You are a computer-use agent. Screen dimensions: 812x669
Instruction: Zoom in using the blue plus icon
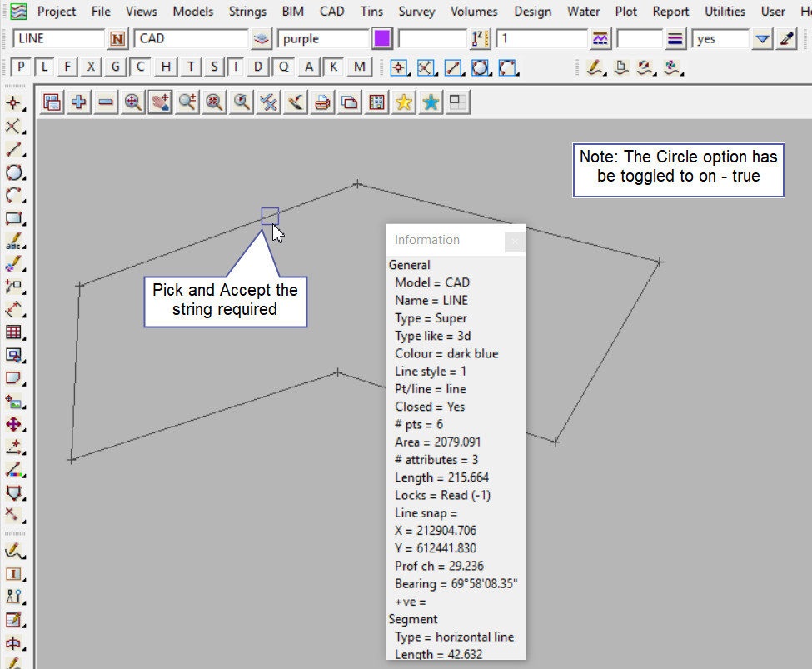pyautogui.click(x=79, y=102)
